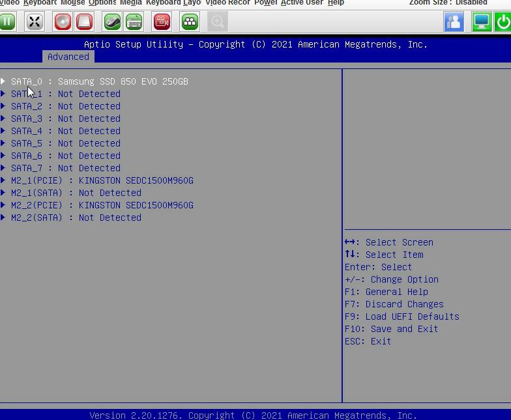Select SATA_7 : Not Detected row
511x420 pixels.
click(x=66, y=168)
